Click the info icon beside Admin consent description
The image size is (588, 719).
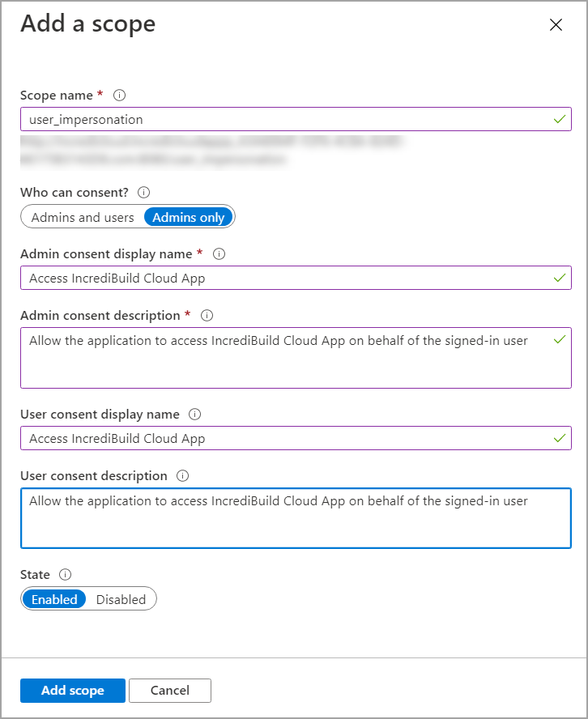point(207,315)
